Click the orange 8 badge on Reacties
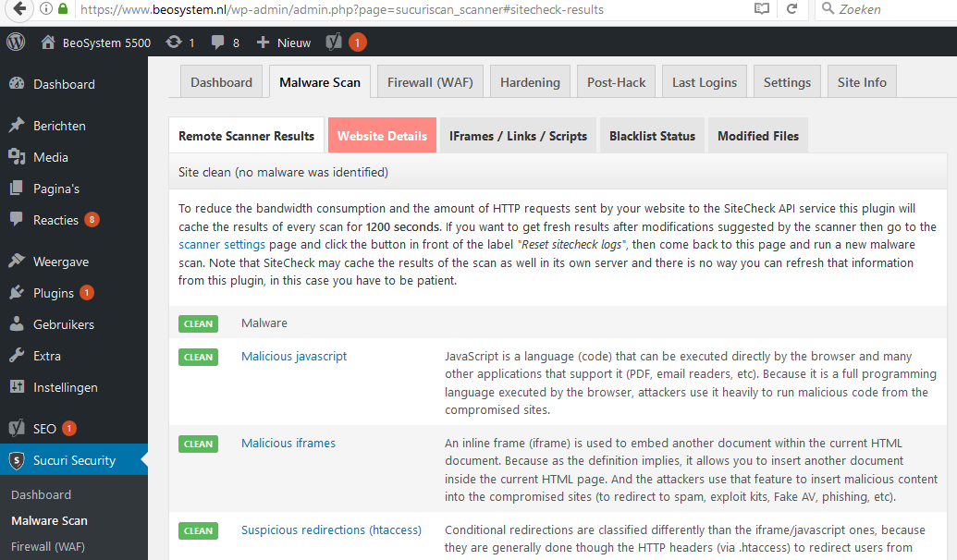Image resolution: width=957 pixels, height=560 pixels. point(92,219)
